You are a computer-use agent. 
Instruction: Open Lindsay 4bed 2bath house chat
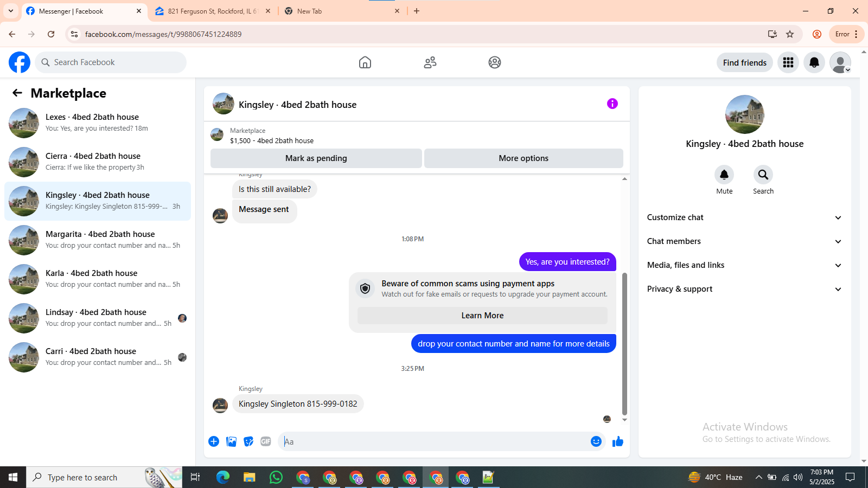pyautogui.click(x=98, y=318)
